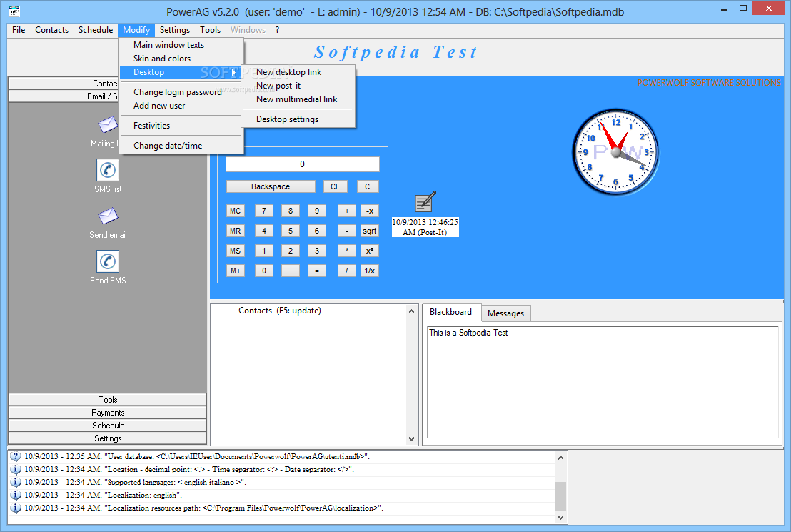This screenshot has width=791, height=532.
Task: Open the Settings menu
Action: (x=174, y=30)
